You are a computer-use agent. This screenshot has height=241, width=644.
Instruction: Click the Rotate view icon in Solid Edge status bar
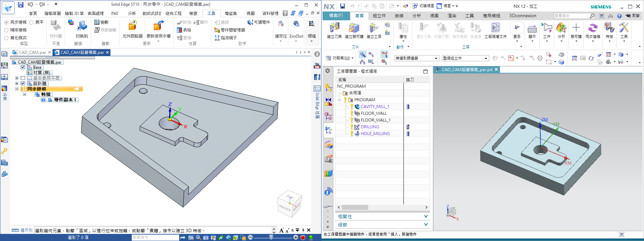221,238
